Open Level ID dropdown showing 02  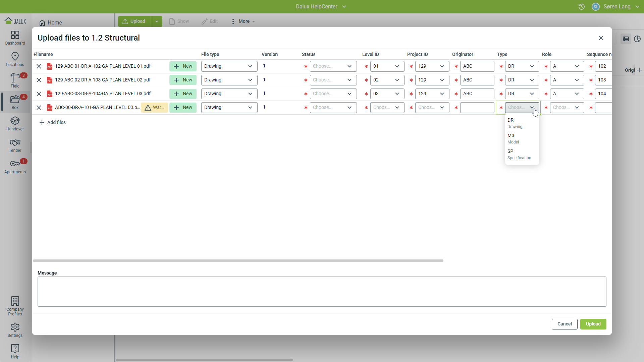(x=387, y=80)
